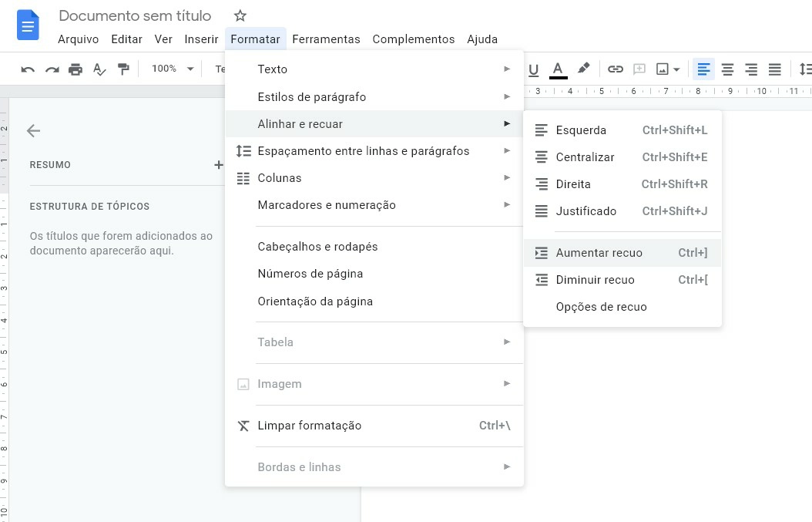Click the horizontal ruler above the page
The height and width of the screenshot is (522, 812).
pyautogui.click(x=668, y=91)
